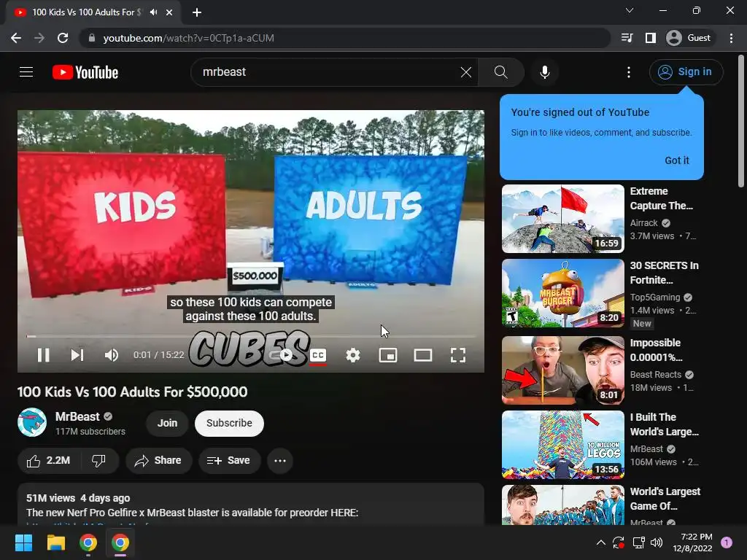This screenshot has height=560, width=747.
Task: Click I Built The World's Largest title
Action: (664, 424)
